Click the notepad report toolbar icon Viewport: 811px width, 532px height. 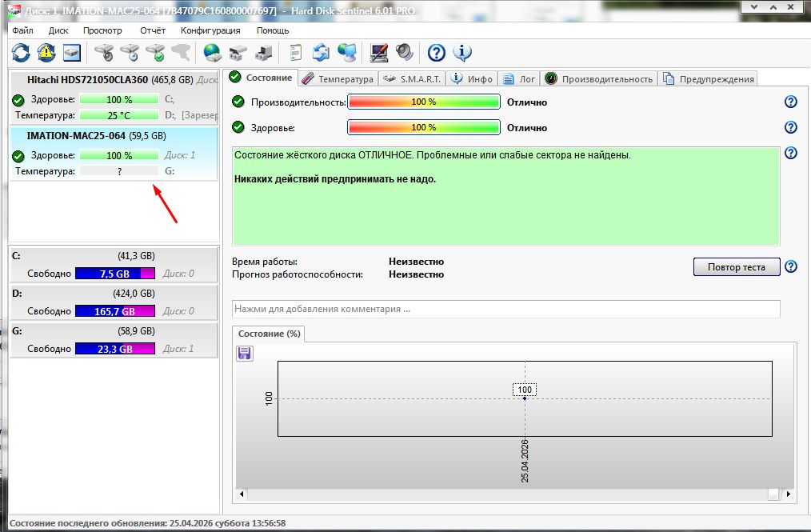296,52
